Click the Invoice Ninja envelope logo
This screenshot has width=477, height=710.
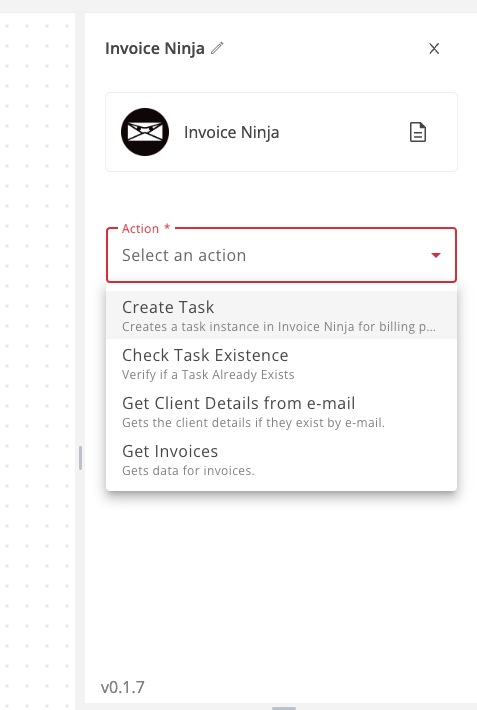145,132
